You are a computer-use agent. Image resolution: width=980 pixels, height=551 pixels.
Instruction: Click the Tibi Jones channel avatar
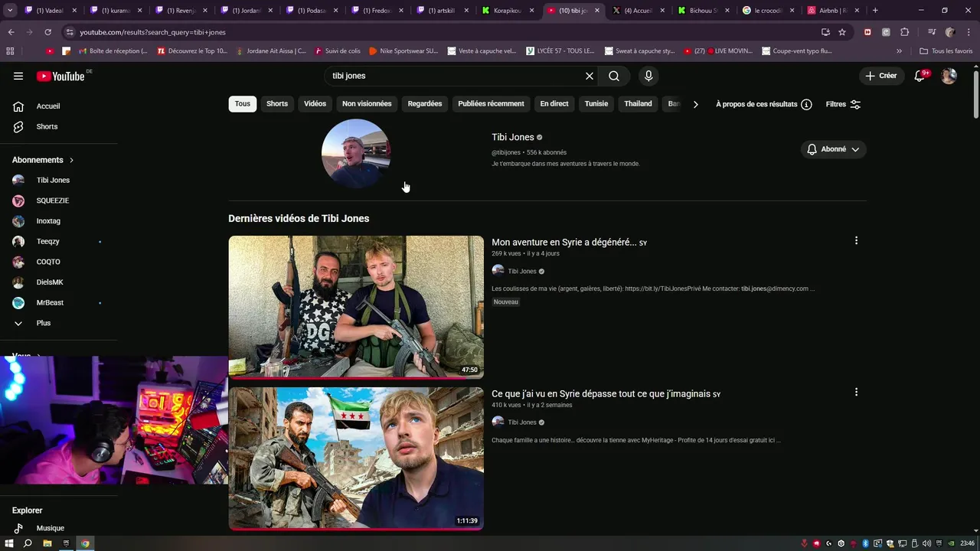356,154
